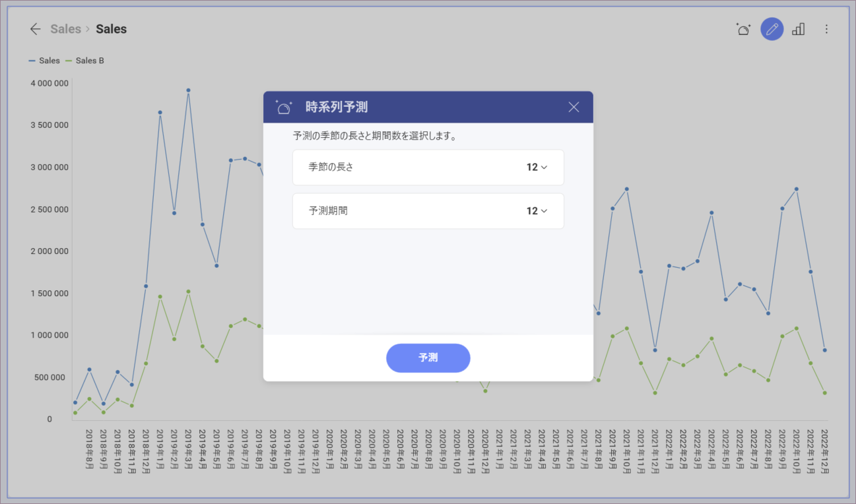Toggle the Sales B legend entry
The width and height of the screenshot is (856, 504).
84,61
